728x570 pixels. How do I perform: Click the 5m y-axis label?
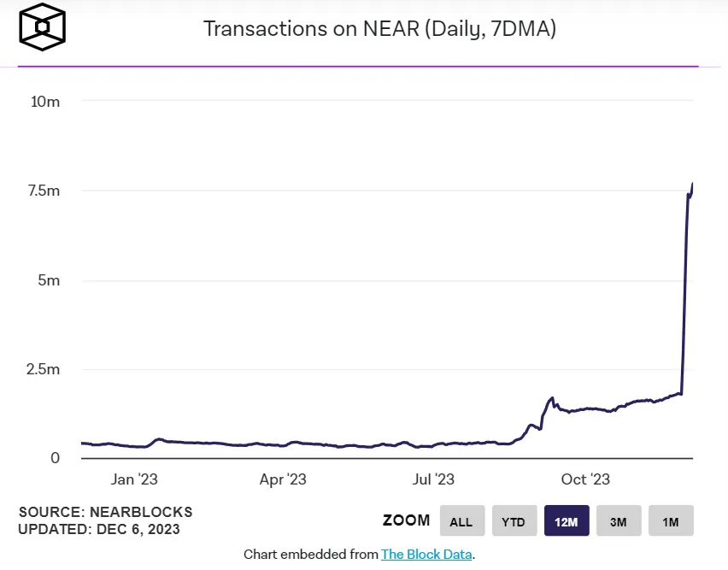(x=50, y=280)
